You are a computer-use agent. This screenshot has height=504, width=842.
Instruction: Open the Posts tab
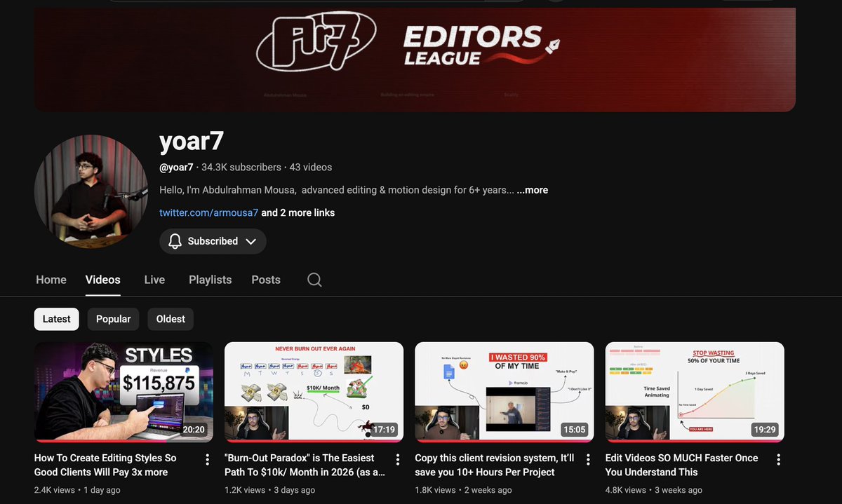point(265,279)
